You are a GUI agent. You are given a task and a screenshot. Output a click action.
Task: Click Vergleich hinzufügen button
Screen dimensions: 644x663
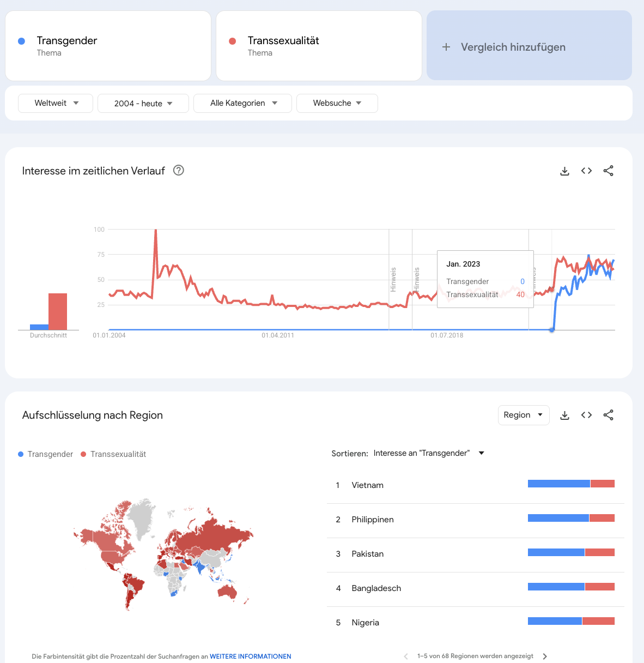[x=513, y=47]
